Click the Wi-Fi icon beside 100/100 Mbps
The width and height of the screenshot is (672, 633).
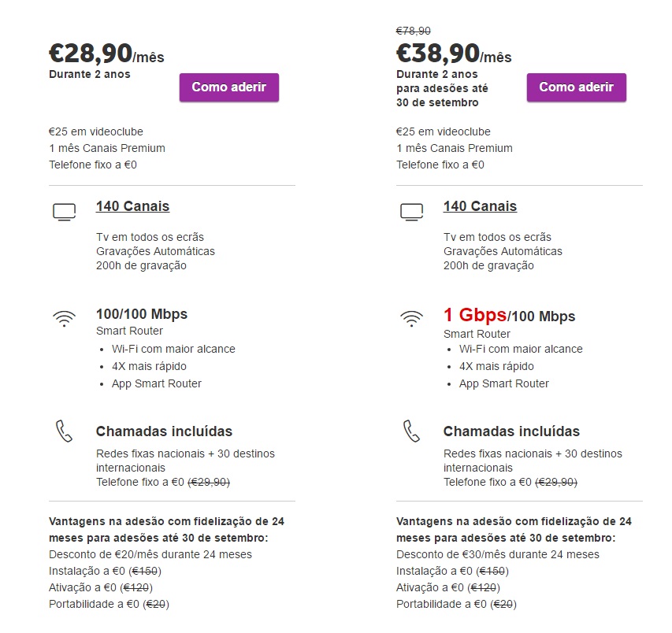tap(65, 319)
